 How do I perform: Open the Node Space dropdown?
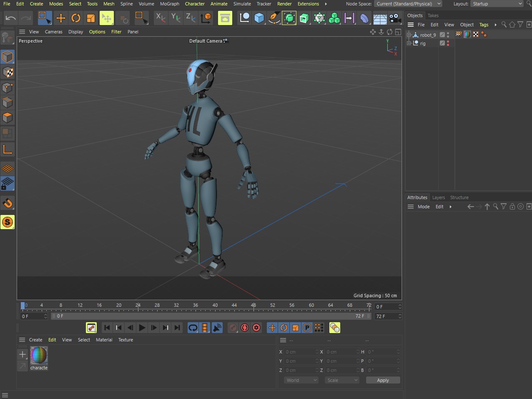click(408, 4)
